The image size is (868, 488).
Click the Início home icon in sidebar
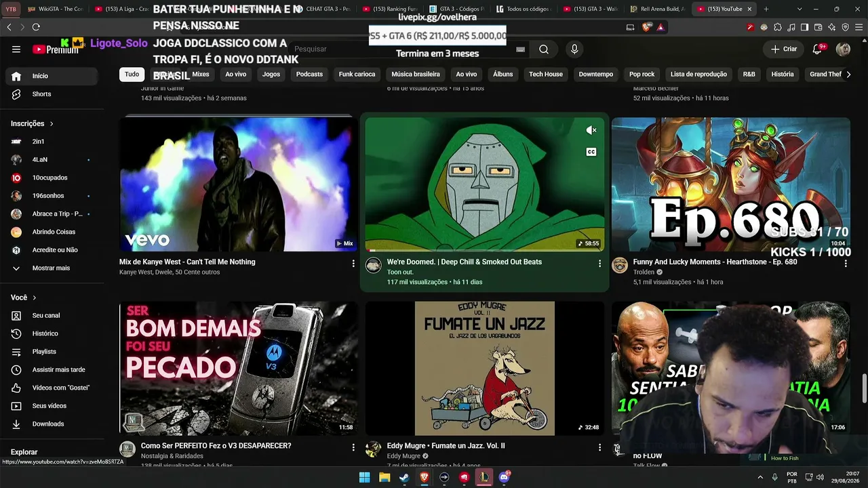pos(16,76)
